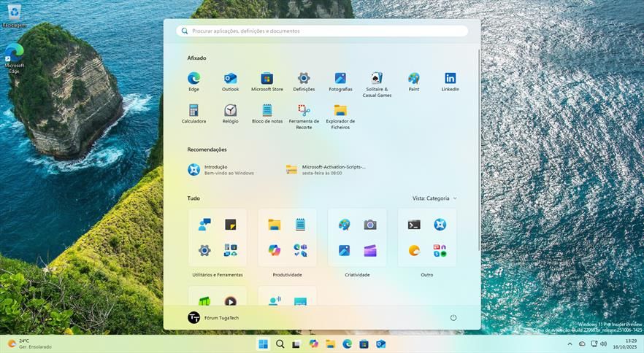
Task: Click the volume speaker tray icon
Action: 603,344
